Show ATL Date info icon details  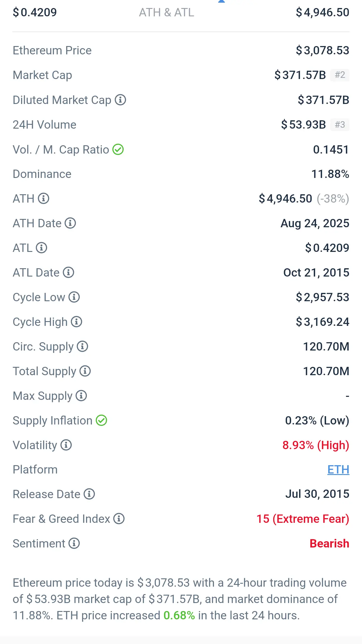69,272
